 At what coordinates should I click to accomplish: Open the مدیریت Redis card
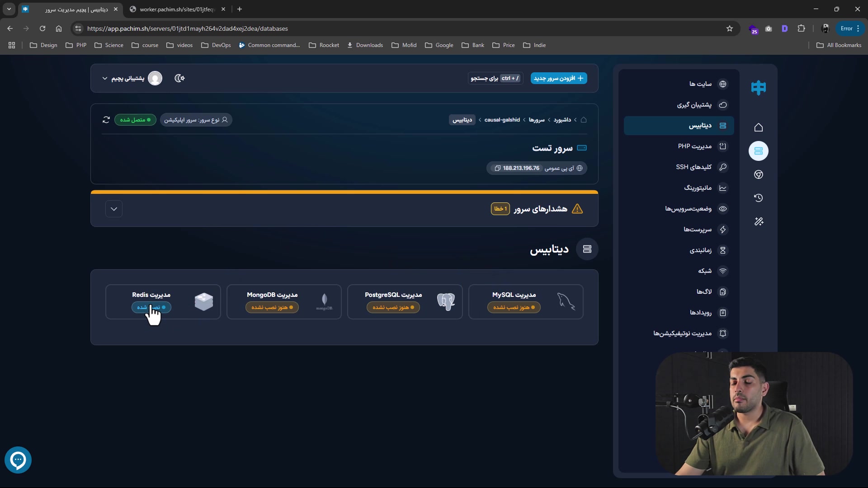tap(163, 302)
